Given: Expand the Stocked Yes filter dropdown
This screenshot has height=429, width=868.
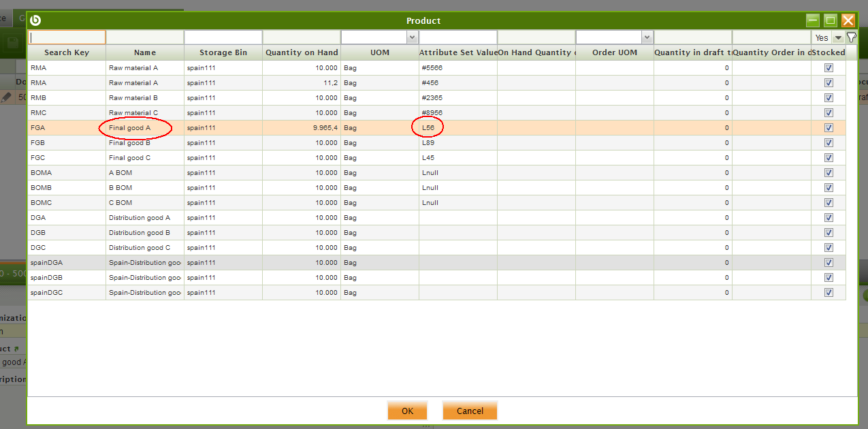Looking at the screenshot, I should point(838,37).
